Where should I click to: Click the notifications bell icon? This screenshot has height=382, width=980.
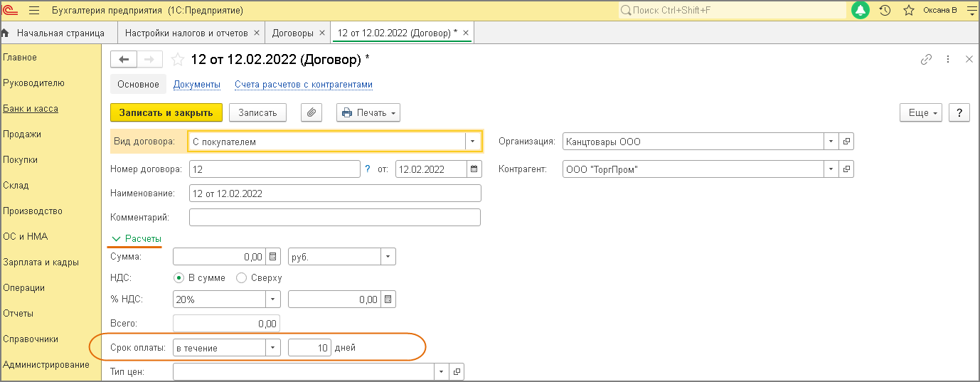click(861, 11)
